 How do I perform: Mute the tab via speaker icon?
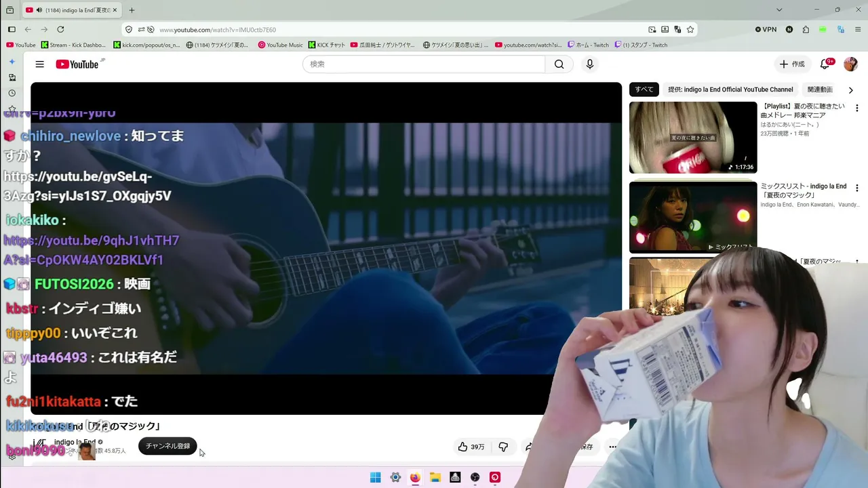click(39, 10)
